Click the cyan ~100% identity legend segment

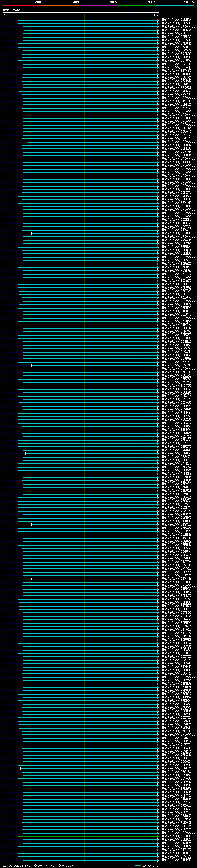[x=175, y=6]
